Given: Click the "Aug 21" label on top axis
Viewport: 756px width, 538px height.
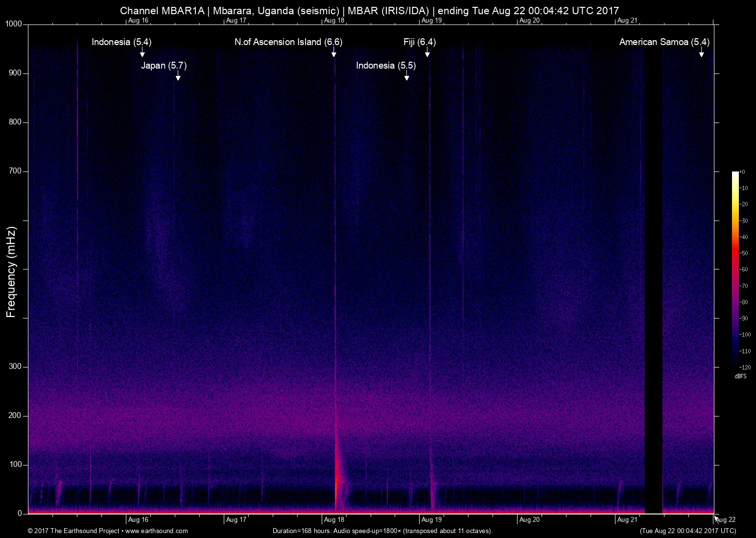Looking at the screenshot, I should pyautogui.click(x=627, y=21).
